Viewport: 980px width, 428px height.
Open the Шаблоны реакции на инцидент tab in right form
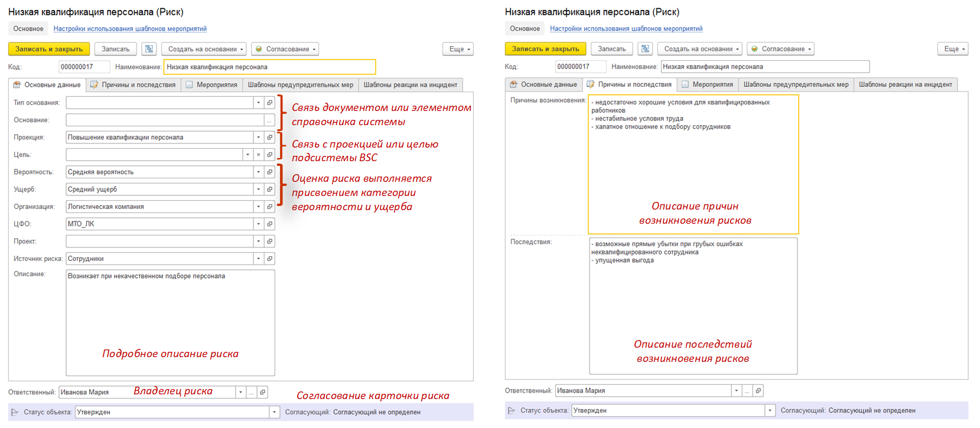904,85
